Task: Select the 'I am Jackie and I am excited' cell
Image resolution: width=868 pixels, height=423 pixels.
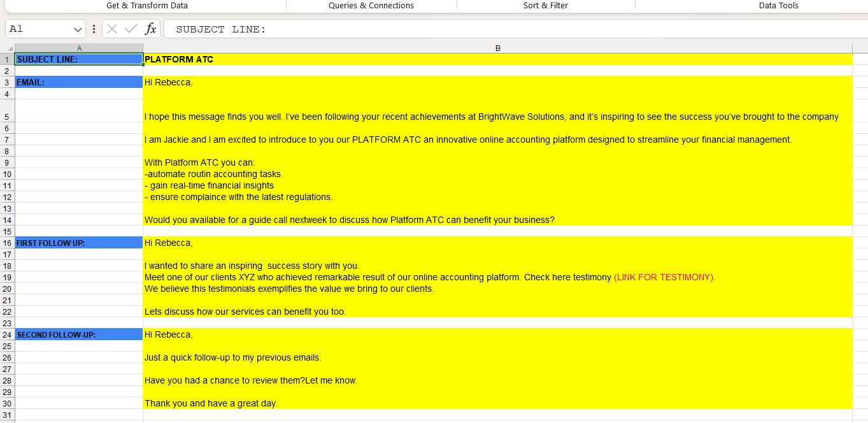Action: point(498,140)
